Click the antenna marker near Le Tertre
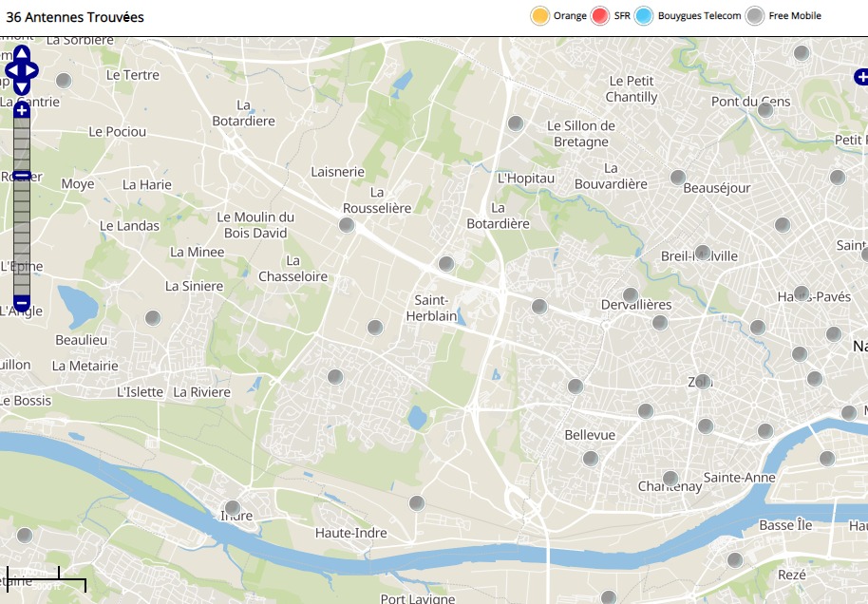Screen dimensions: 868x604 [x=64, y=81]
